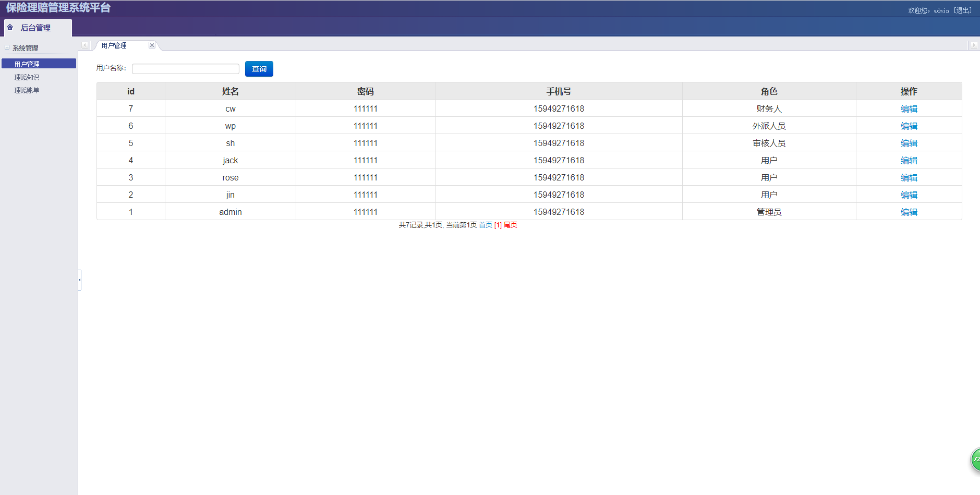Viewport: 980px width, 495px height.
Task: Click the name cell jack
Action: tap(231, 160)
